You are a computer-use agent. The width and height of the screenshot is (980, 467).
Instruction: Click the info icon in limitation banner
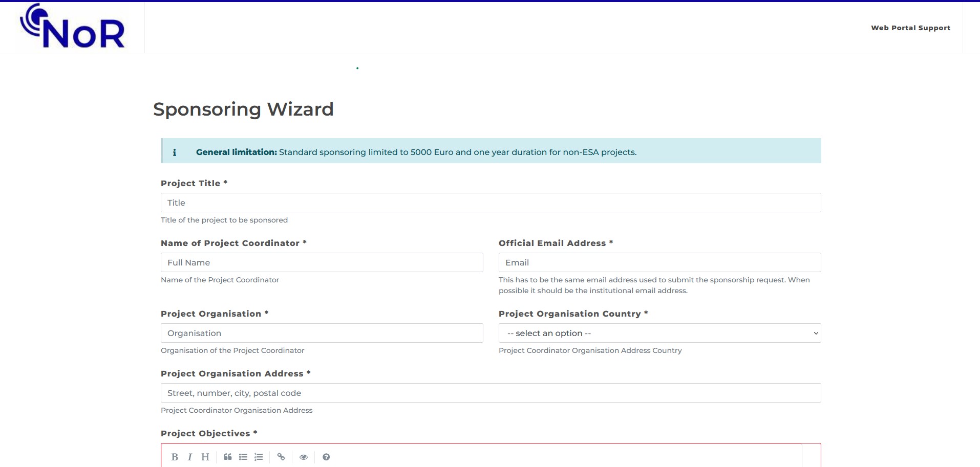[175, 152]
